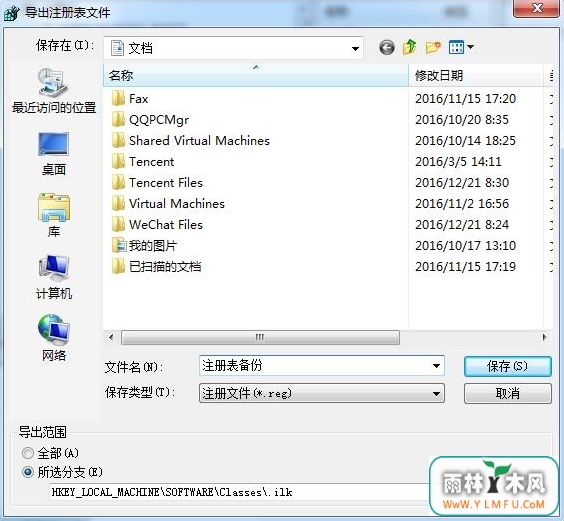Select 桌面 in the places bar

pos(54,154)
